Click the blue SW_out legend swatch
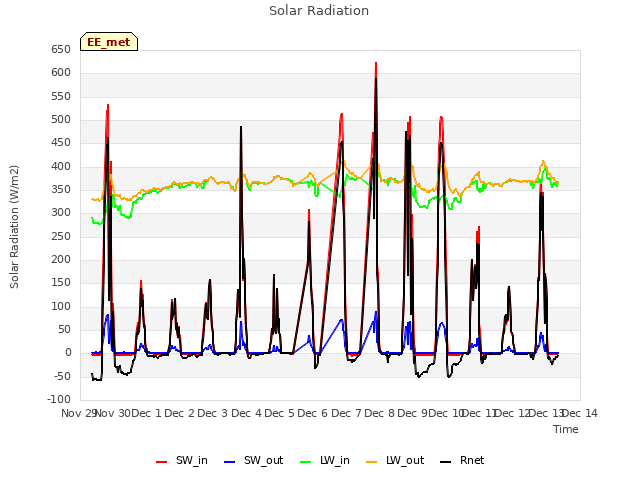Image resolution: width=640 pixels, height=480 pixels. [x=230, y=462]
